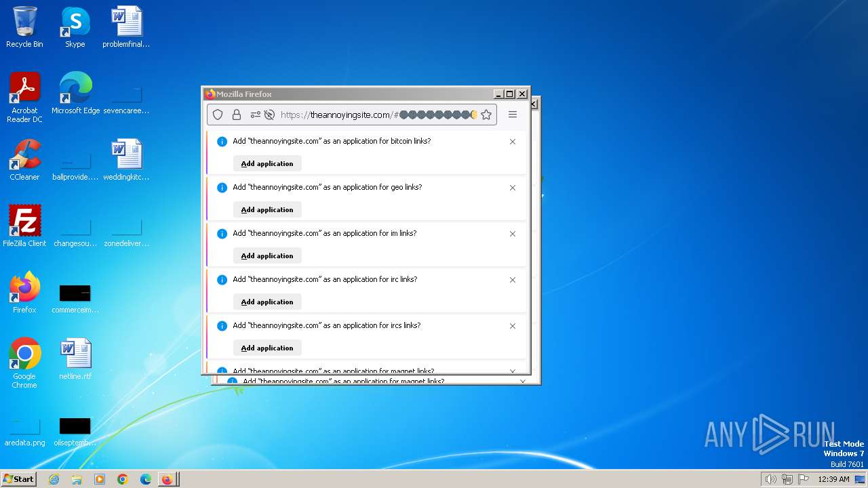Open Internet Explorer from taskbar

pos(54,479)
